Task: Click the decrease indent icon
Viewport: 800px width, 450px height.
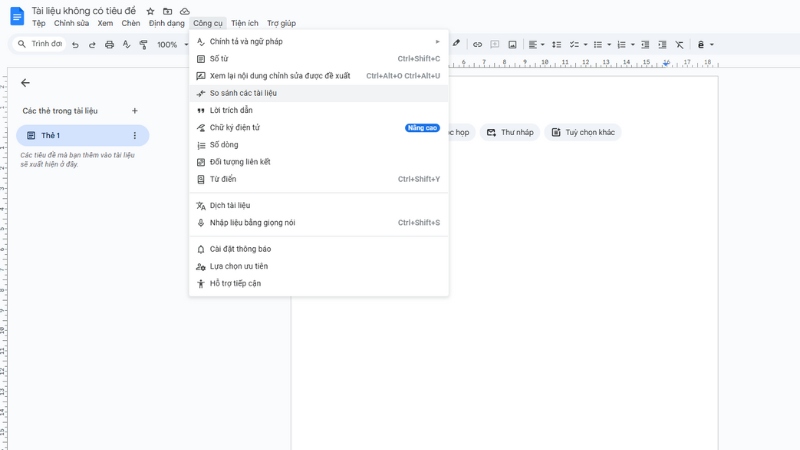Action: click(x=645, y=45)
